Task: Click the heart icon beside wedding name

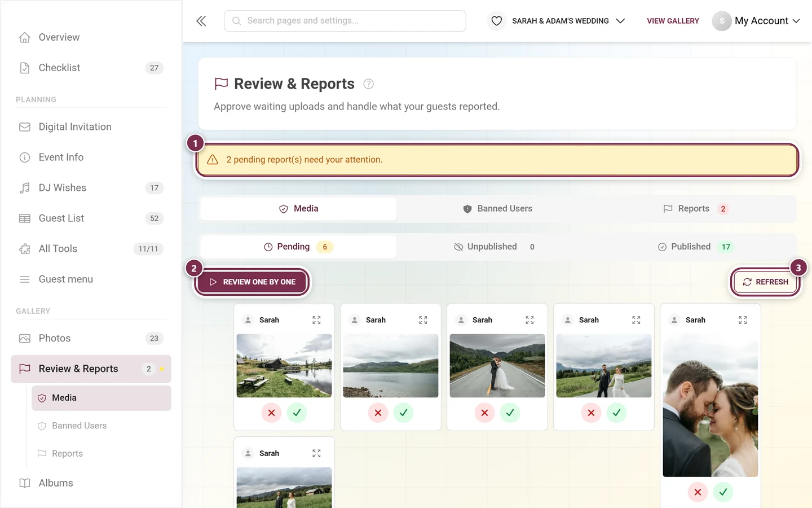Action: click(x=496, y=21)
